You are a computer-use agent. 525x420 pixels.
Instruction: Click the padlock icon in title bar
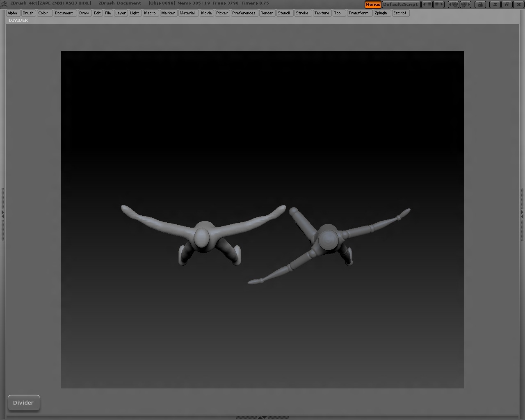click(x=480, y=5)
